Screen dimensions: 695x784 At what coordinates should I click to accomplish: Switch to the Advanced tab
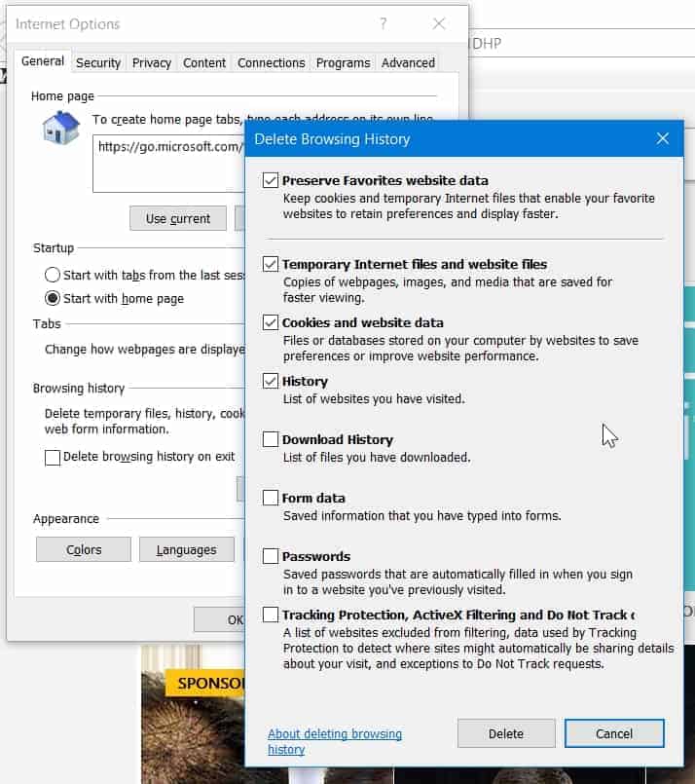[408, 63]
